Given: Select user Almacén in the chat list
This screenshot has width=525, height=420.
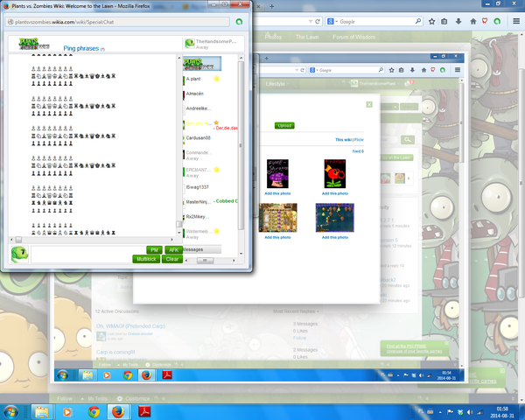Looking at the screenshot, I should [194, 94].
